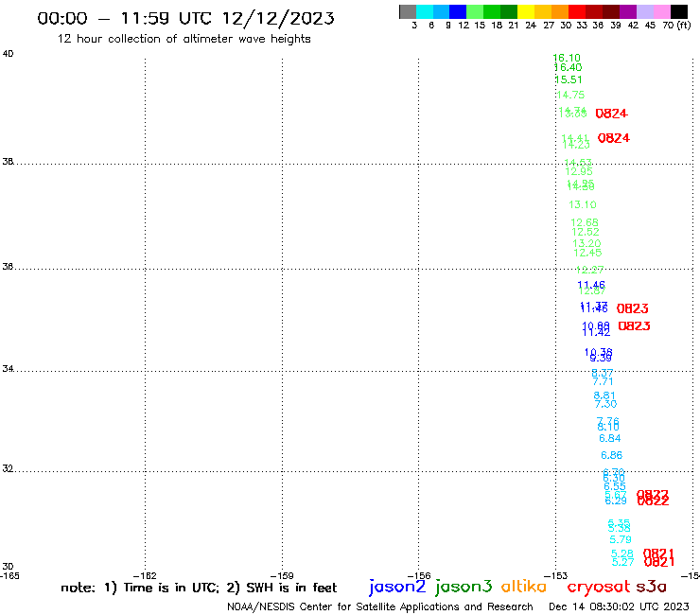Select the 16.40 wave height reading
700x615 pixels.
point(568,67)
